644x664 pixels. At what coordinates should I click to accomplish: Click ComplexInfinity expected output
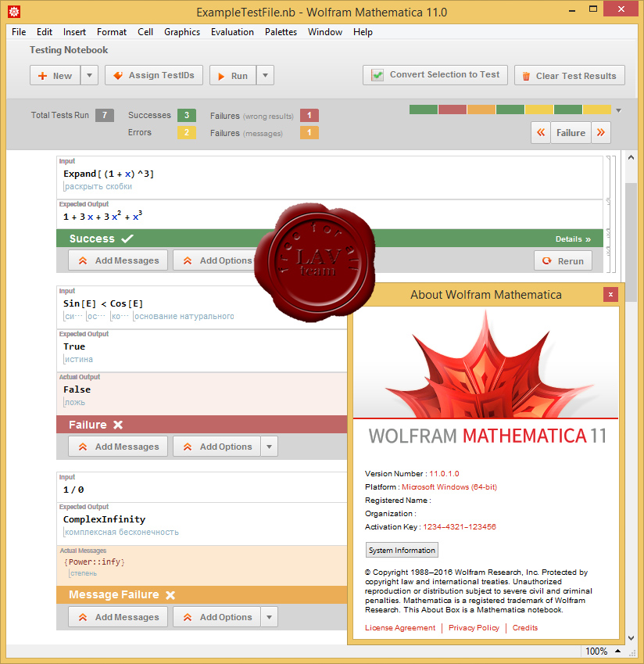tap(104, 519)
